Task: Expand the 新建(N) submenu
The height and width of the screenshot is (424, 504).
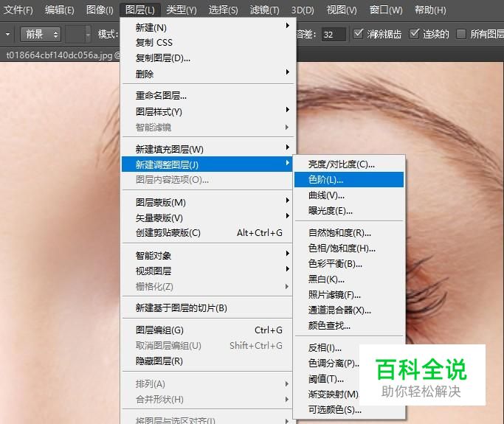Action: click(x=207, y=27)
